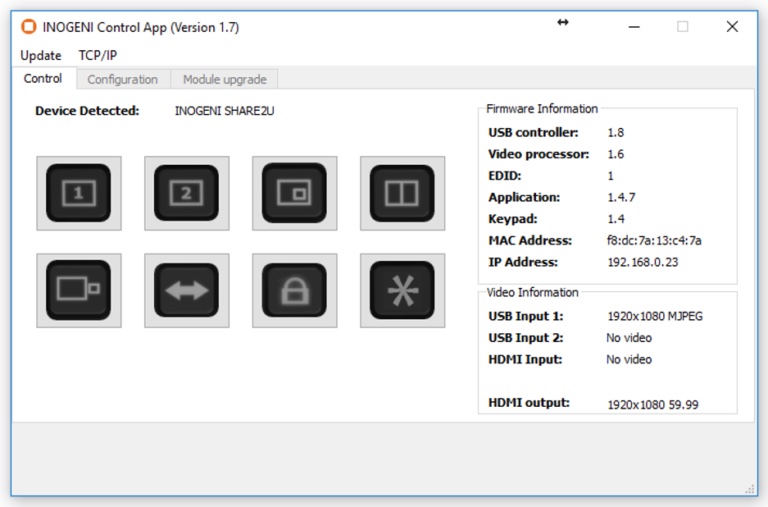Click the double-arrow icon in title bar
Viewport: 768px width, 507px height.
tap(563, 22)
